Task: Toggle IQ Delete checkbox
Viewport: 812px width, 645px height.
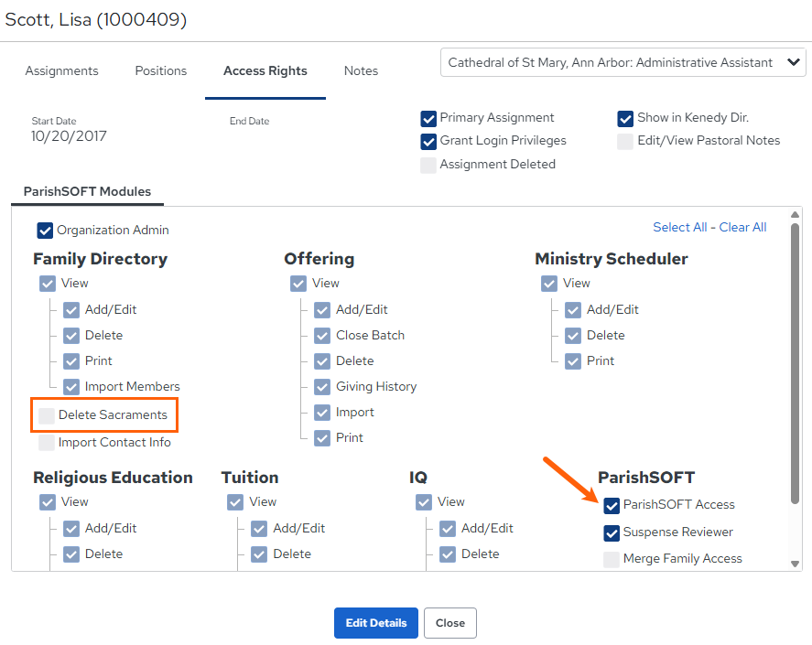Action: coord(448,554)
